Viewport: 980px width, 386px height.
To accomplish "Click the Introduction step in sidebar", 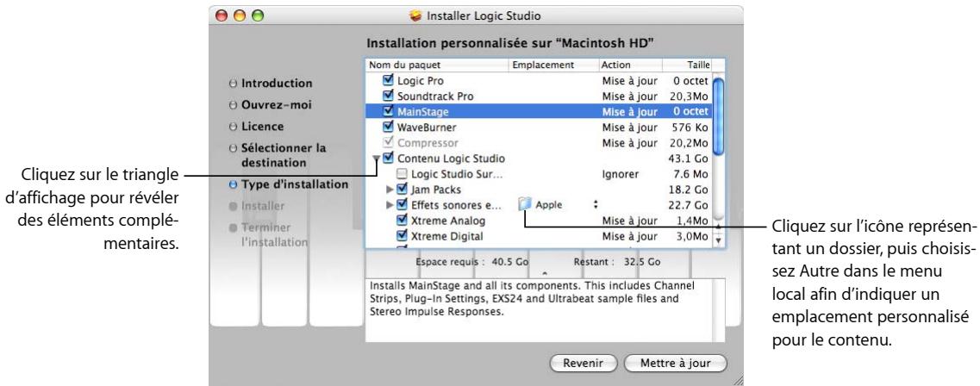I will pyautogui.click(x=277, y=83).
